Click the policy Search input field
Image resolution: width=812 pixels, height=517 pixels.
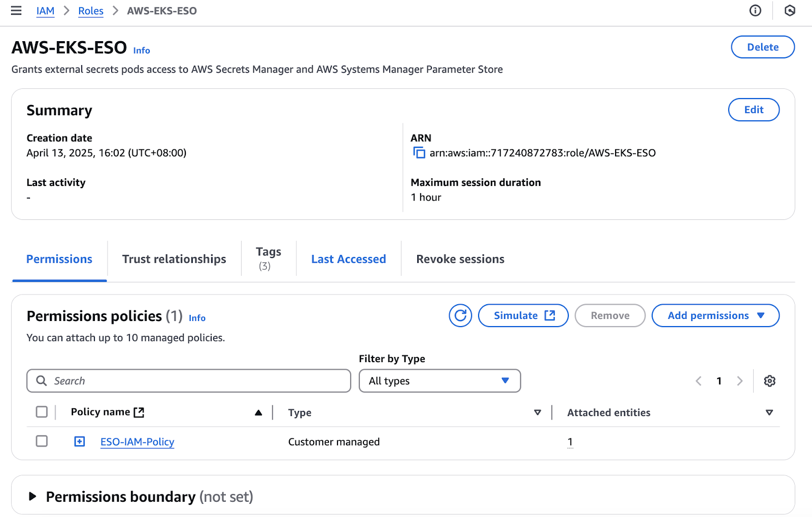pos(189,381)
